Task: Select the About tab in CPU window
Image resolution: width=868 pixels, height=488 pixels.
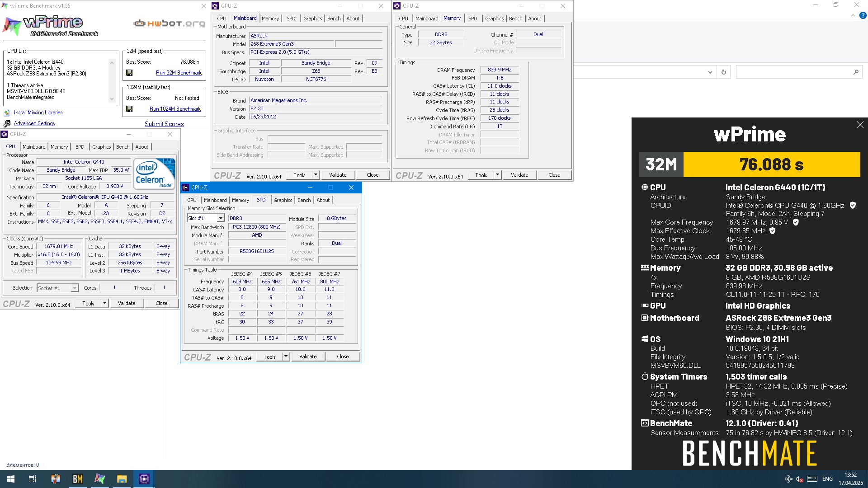Action: [142, 147]
